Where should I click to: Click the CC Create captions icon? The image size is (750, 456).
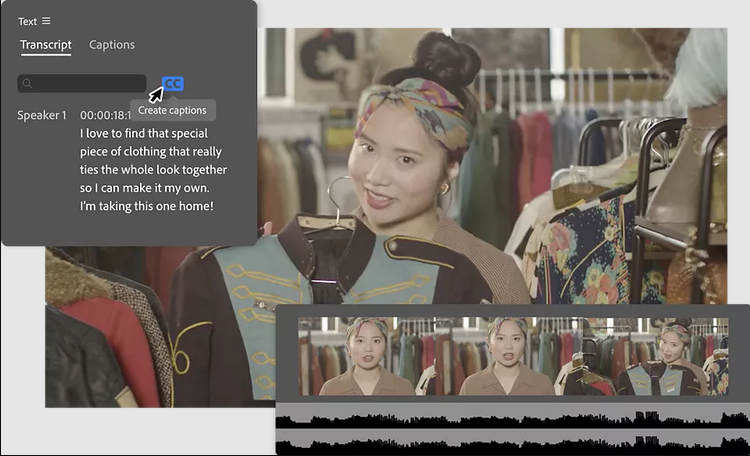point(173,84)
